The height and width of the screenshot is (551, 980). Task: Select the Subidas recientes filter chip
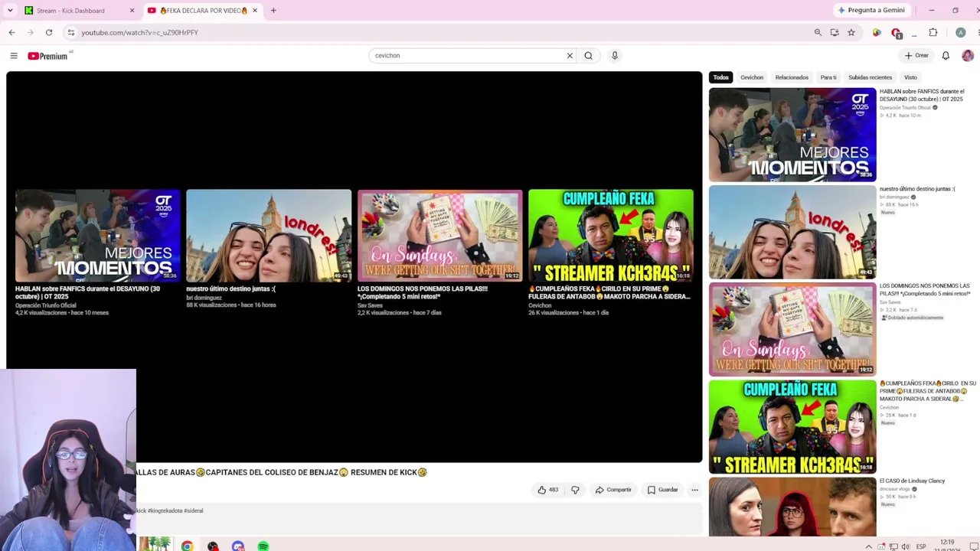(870, 77)
